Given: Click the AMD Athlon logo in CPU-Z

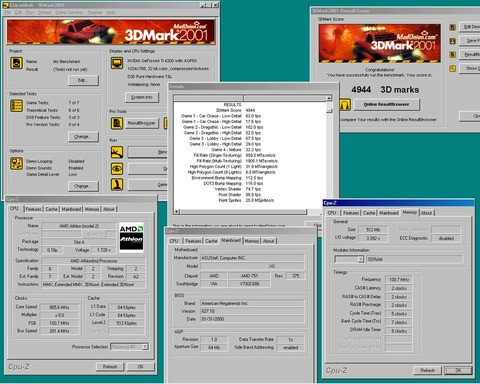Looking at the screenshot, I should pos(131,237).
